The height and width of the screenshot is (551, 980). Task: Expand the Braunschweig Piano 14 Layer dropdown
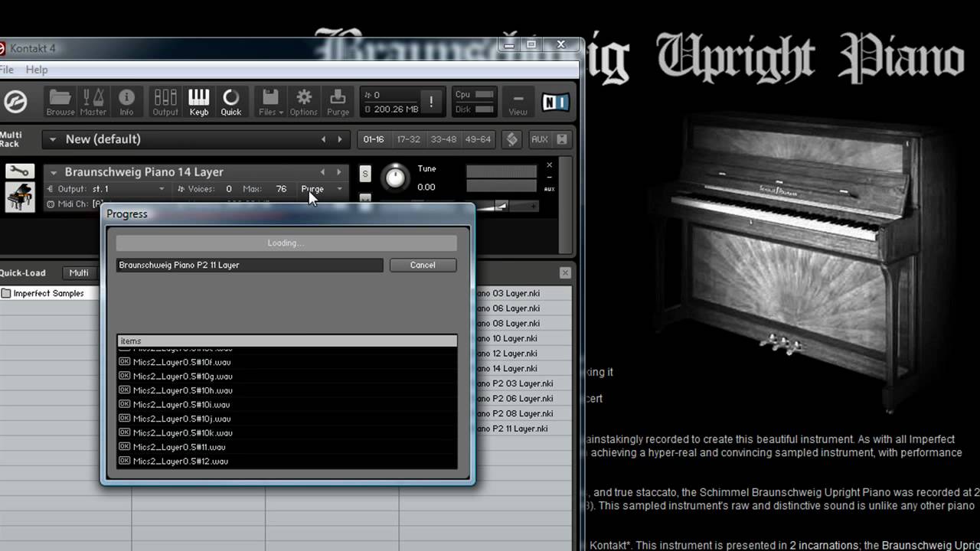[54, 172]
